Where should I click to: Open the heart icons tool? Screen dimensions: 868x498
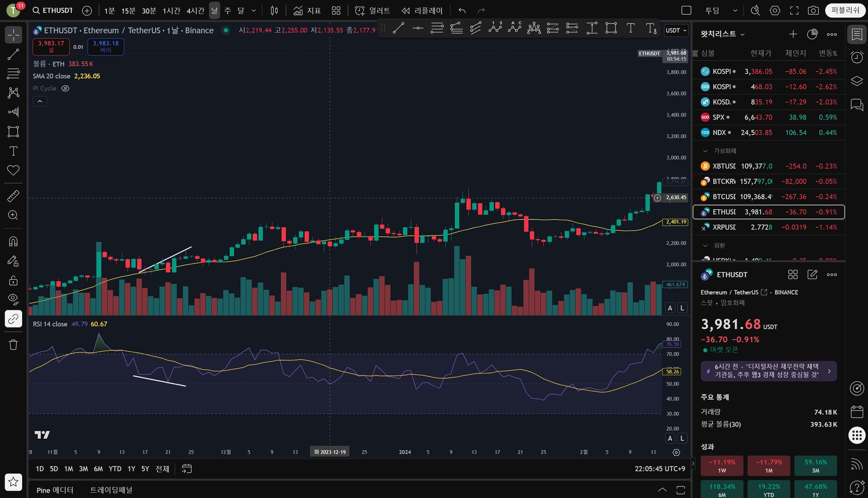click(13, 170)
